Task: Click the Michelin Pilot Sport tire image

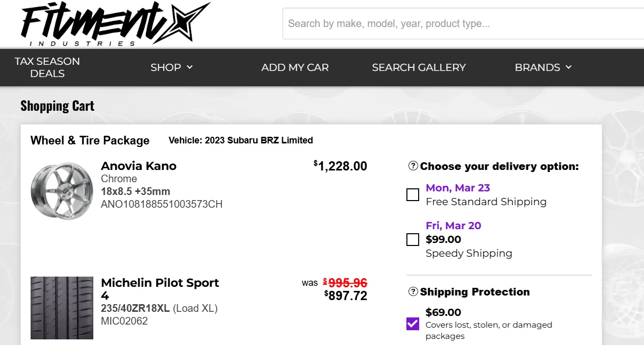Action: [x=62, y=308]
